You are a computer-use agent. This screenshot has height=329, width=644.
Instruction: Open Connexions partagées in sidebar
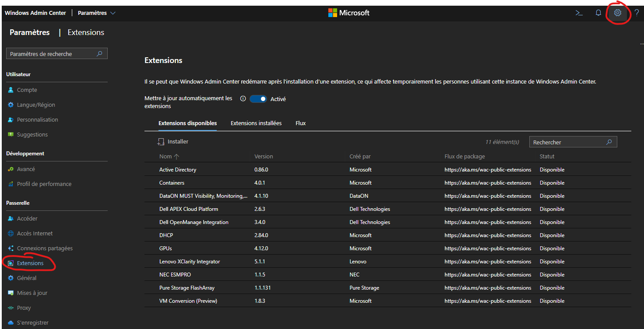click(x=45, y=248)
